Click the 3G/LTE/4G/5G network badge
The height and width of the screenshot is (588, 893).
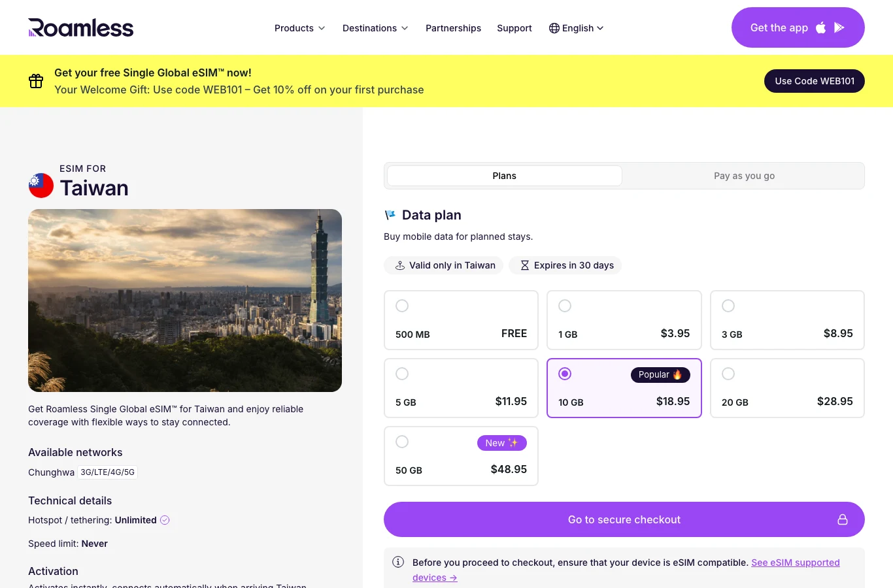(x=108, y=472)
